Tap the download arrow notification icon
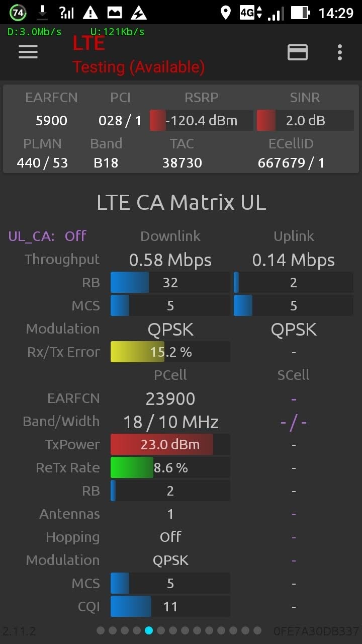Viewport: 362px width, 644px height. tap(43, 13)
